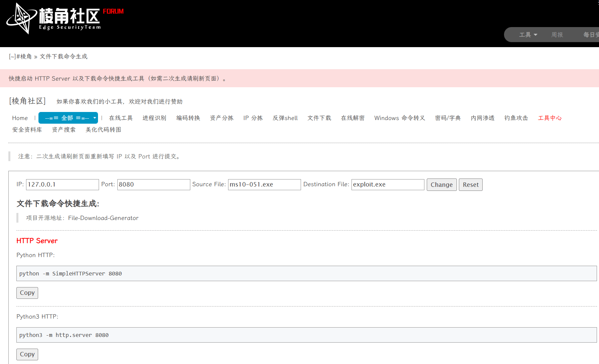599x364 pixels.
Task: Open the File-Download-Generator project link
Action: coord(103,218)
